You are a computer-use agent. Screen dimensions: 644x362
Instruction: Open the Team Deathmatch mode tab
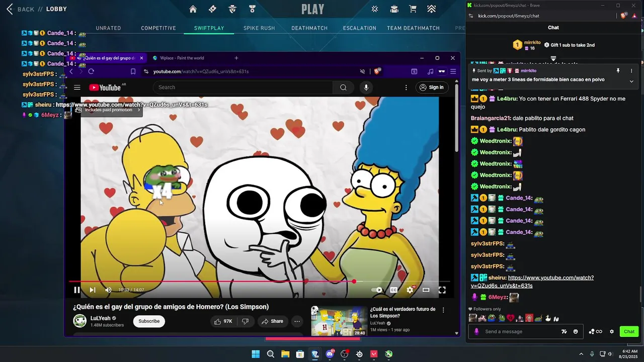tap(413, 28)
